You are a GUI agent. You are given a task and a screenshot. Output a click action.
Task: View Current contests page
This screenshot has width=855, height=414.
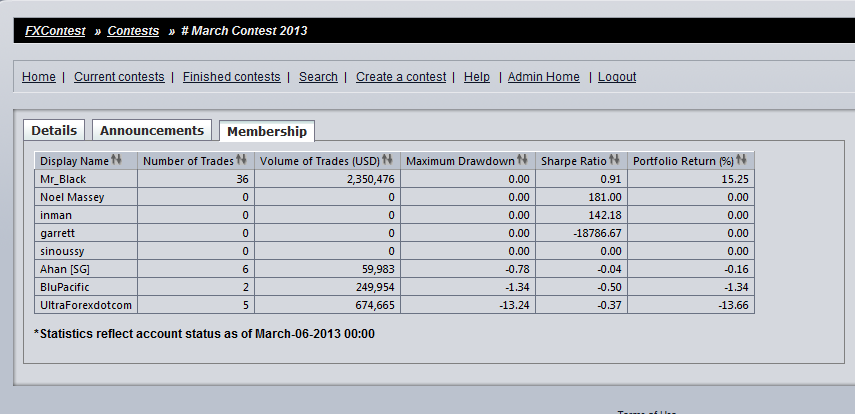[x=119, y=77]
